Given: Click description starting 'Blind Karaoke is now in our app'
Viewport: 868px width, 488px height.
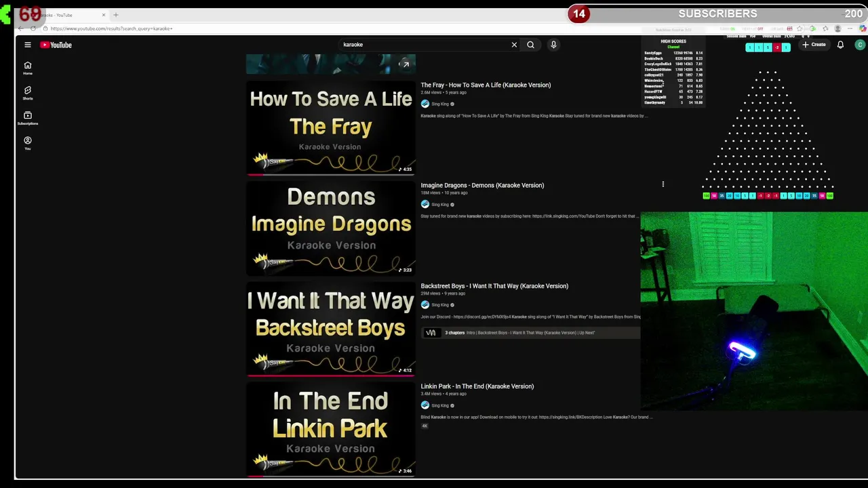Looking at the screenshot, I should coord(536,417).
